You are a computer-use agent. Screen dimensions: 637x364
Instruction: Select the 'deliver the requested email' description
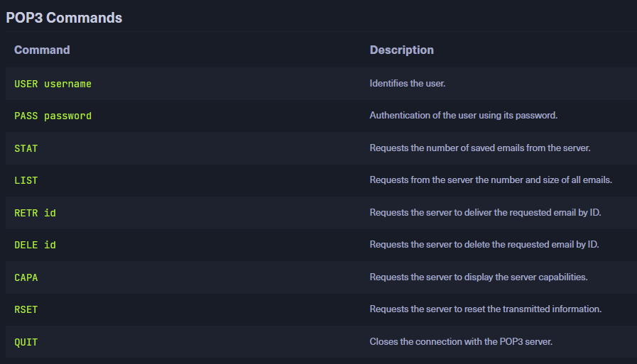pos(484,213)
